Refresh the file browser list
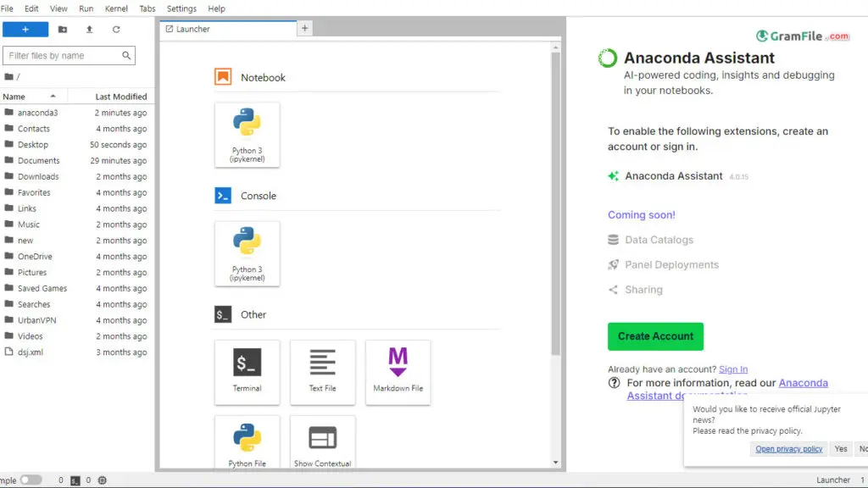The image size is (868, 488). tap(116, 30)
